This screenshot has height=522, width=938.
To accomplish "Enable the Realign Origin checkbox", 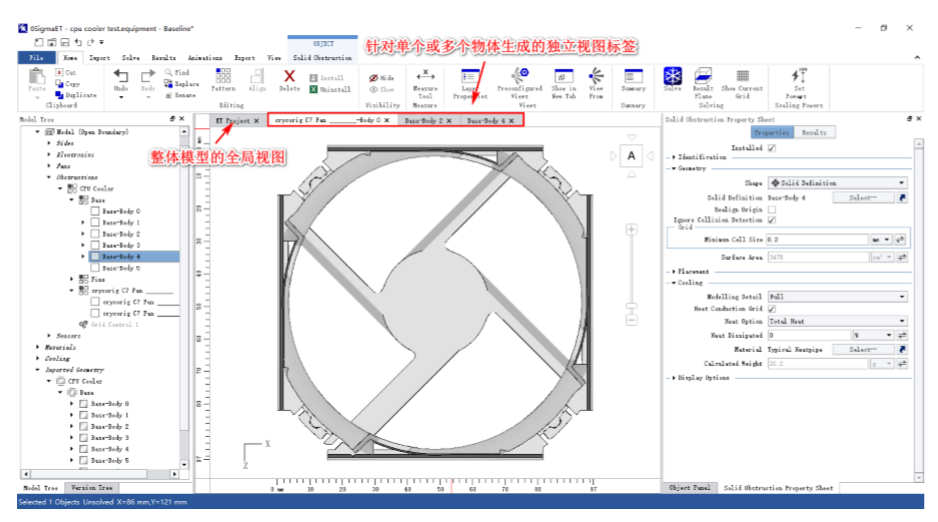I will click(771, 210).
